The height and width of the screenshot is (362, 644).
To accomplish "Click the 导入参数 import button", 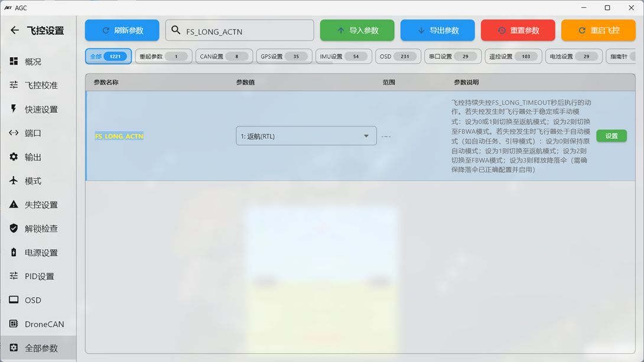I will click(x=357, y=31).
